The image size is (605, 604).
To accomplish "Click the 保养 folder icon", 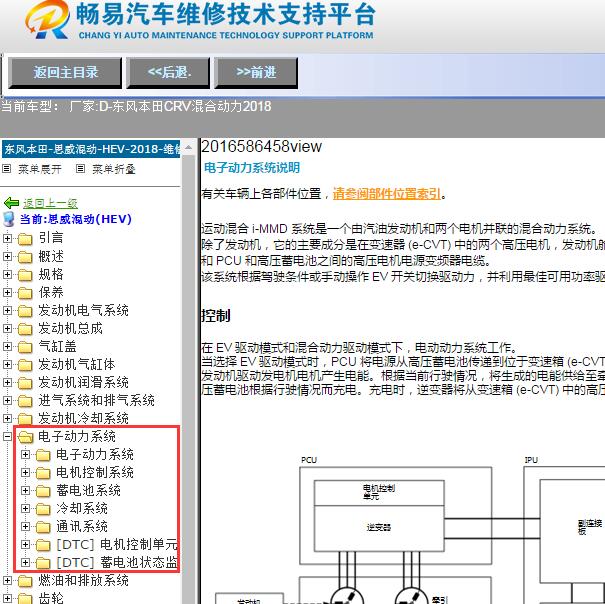I will [25, 293].
